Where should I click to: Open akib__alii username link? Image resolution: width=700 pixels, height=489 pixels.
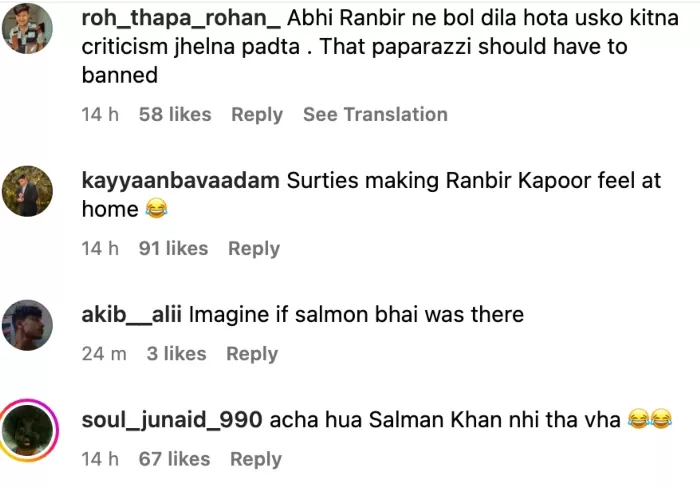click(x=132, y=315)
